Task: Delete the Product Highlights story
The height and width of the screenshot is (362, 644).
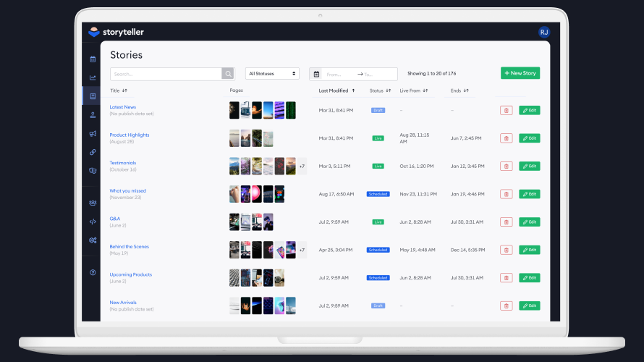Action: [506, 138]
